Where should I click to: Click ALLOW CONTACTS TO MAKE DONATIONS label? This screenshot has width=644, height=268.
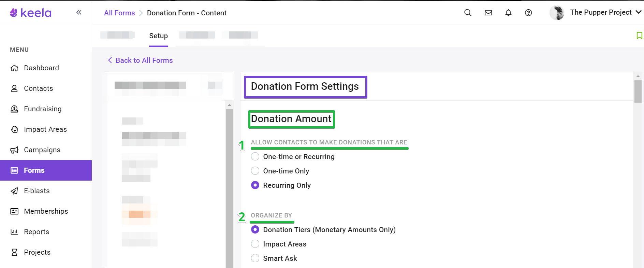pos(329,142)
